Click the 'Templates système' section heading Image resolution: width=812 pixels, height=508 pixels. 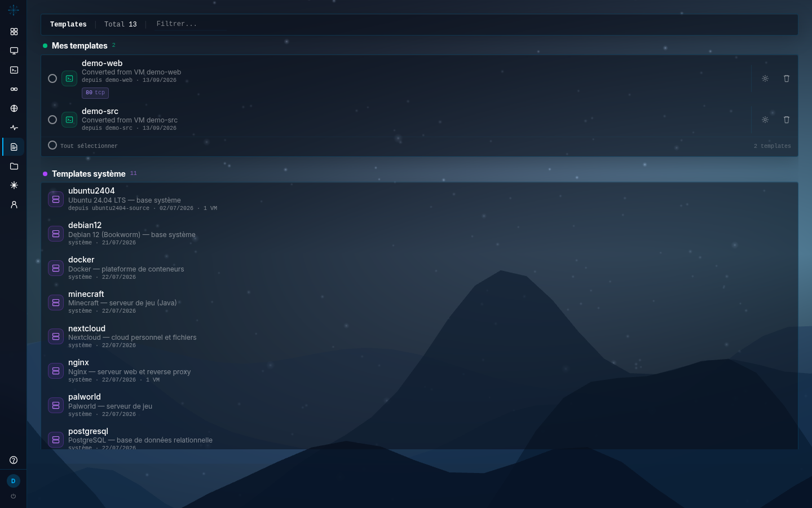click(89, 174)
